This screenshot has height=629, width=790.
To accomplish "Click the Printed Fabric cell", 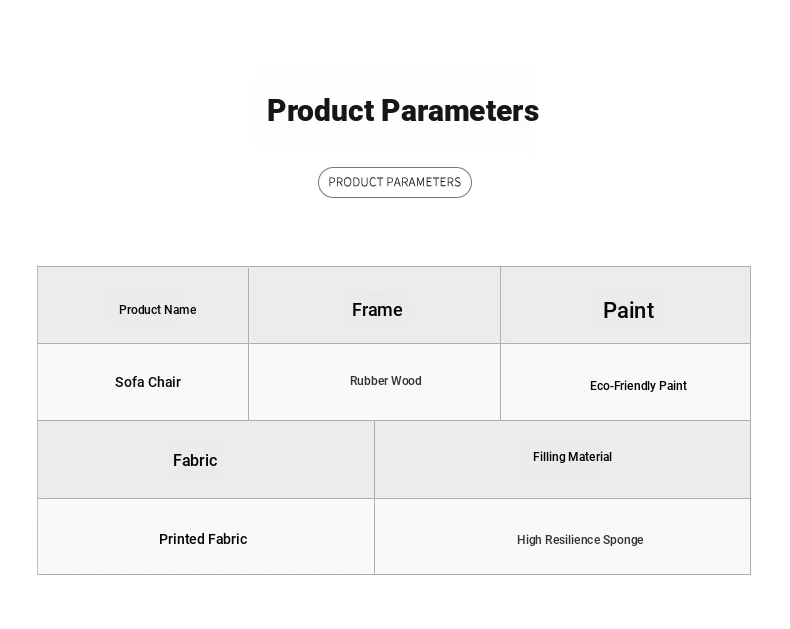I will pos(206,537).
